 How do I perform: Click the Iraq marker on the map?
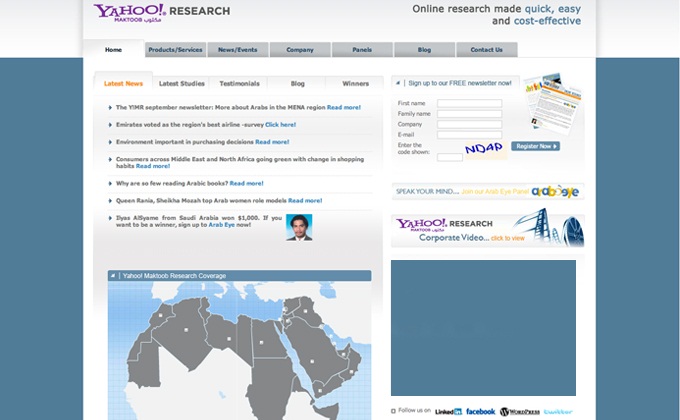[x=305, y=311]
